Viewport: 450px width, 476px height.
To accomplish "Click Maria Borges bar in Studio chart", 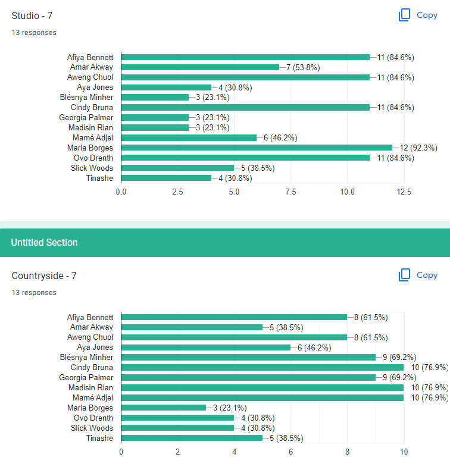I will pos(257,148).
